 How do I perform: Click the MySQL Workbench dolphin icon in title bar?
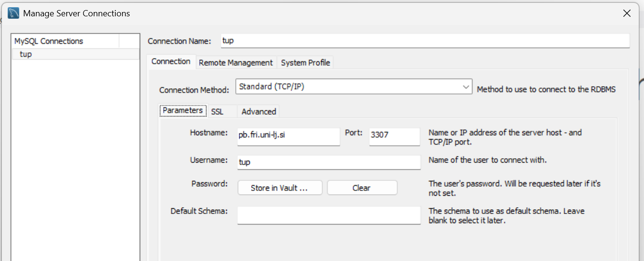[x=14, y=13]
